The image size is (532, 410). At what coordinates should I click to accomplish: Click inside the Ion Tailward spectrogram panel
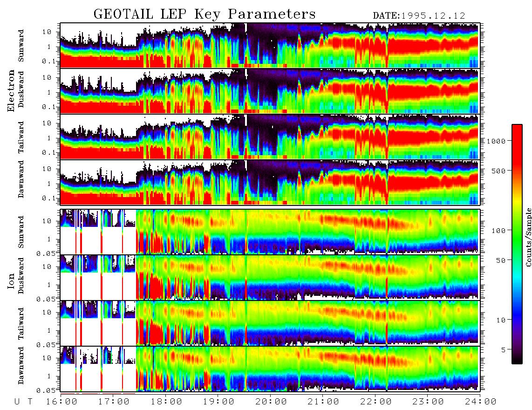pos(270,323)
